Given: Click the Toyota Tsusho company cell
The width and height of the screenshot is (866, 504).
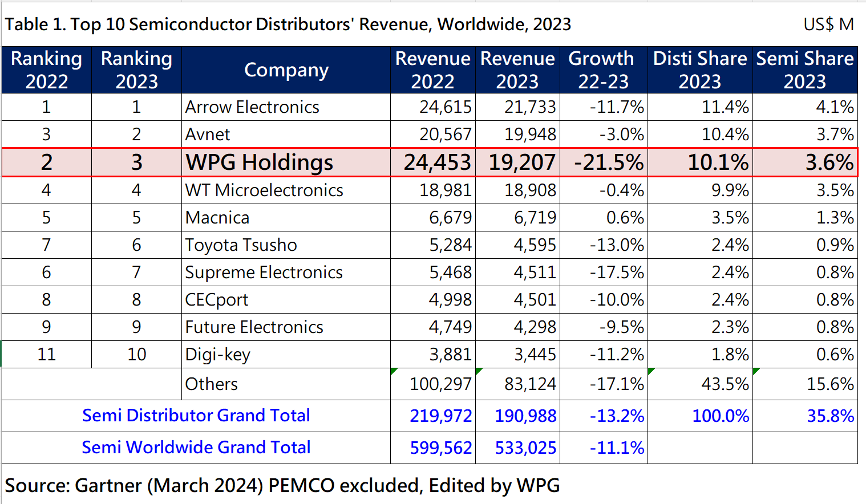Looking at the screenshot, I should pyautogui.click(x=241, y=245).
